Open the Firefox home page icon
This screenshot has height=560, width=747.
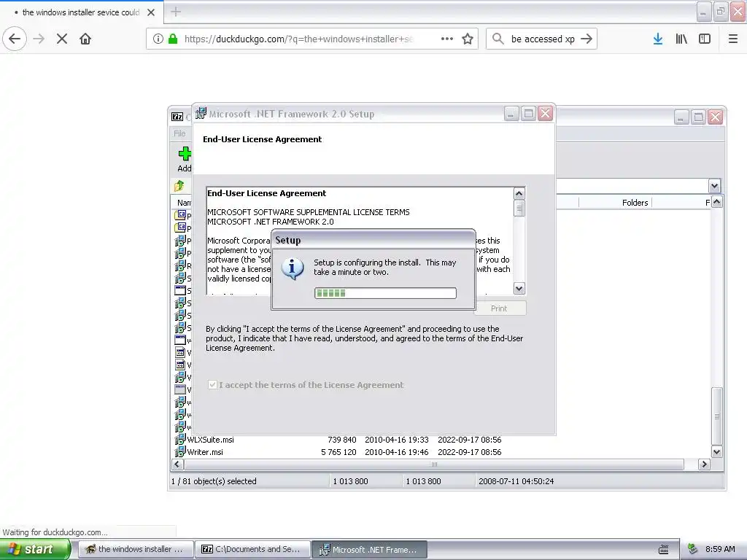pos(85,39)
